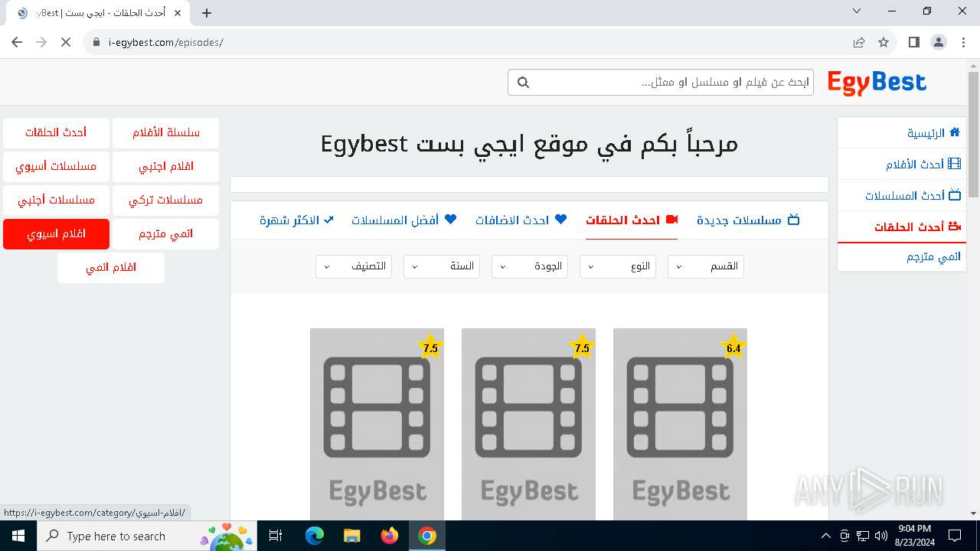Image resolution: width=980 pixels, height=551 pixels.
Task: Open the notifications center icon
Action: point(955,536)
